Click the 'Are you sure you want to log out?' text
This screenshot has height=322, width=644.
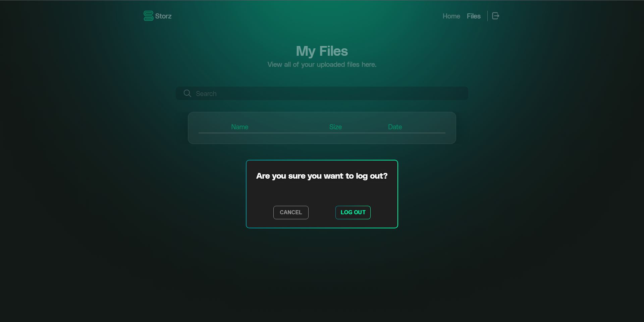click(x=322, y=176)
